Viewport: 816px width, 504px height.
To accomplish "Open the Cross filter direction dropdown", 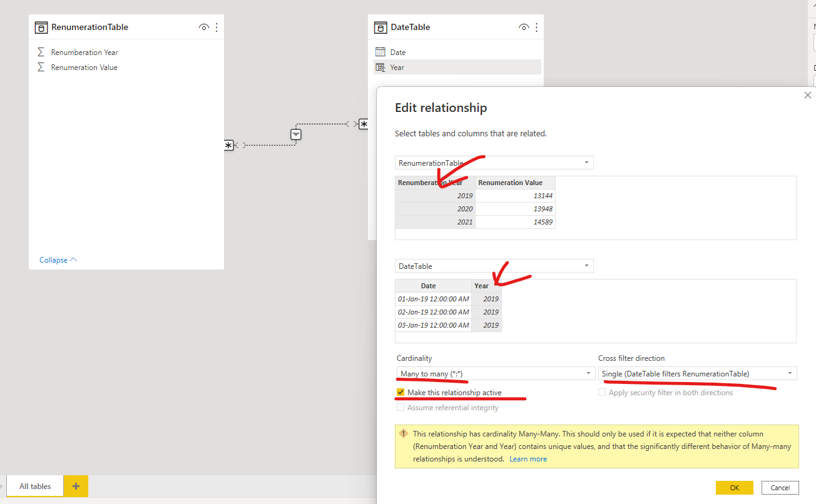I will [x=698, y=373].
